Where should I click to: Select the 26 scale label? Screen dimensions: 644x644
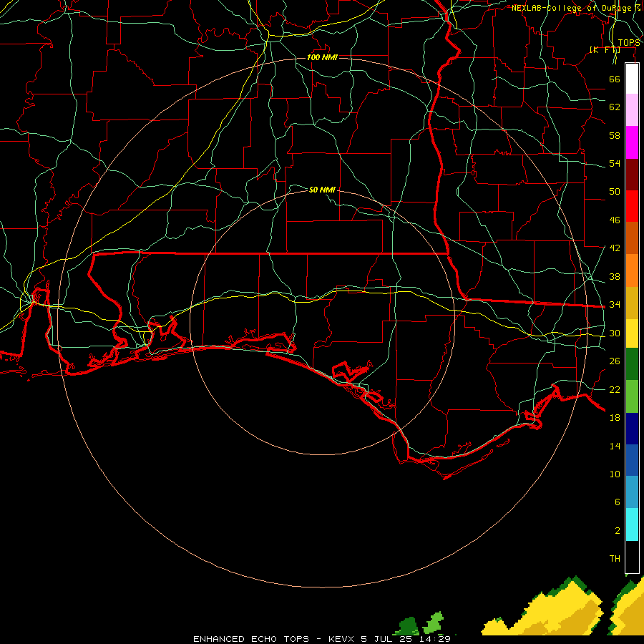coord(615,361)
